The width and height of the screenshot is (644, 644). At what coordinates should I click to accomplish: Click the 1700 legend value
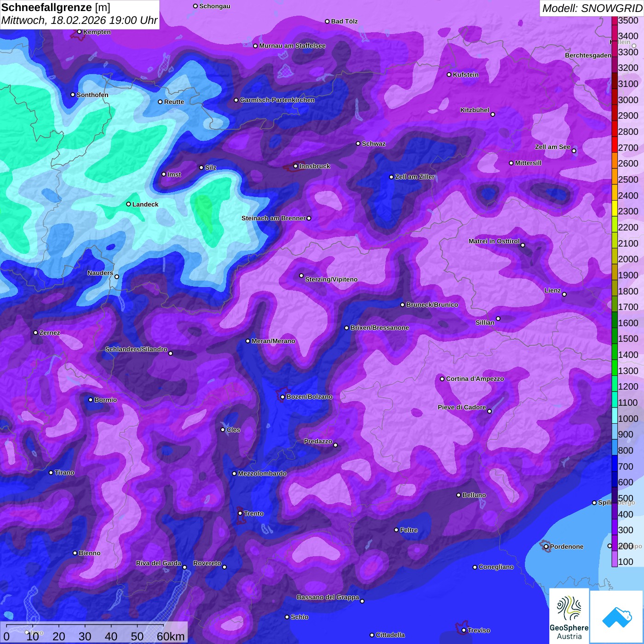click(628, 307)
